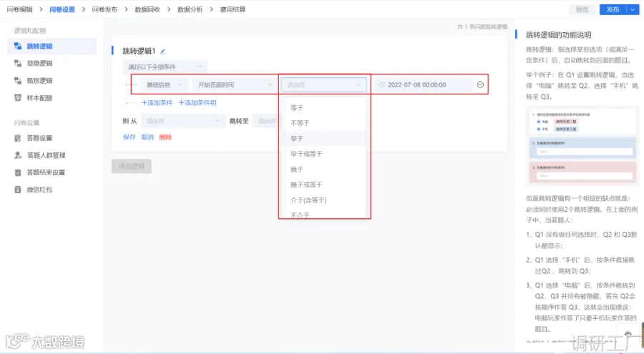Image resolution: width=644 pixels, height=354 pixels.
Task: Click the 跳转逻辑 example illustration thumbnail
Action: tap(582, 147)
